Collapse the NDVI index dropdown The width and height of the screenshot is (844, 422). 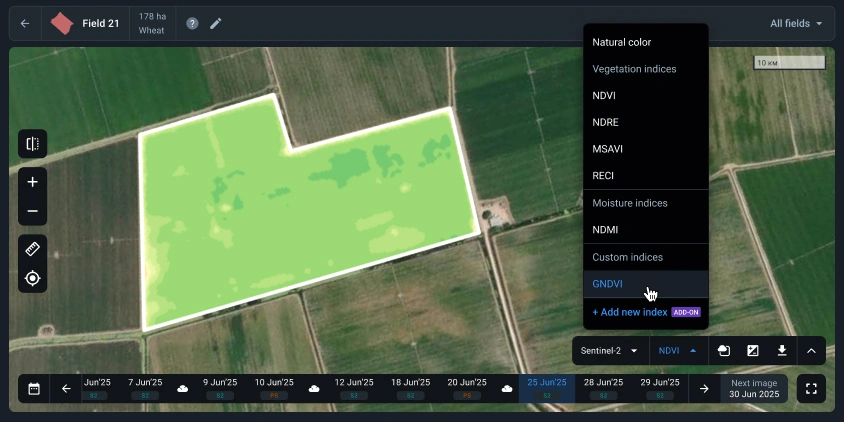677,351
